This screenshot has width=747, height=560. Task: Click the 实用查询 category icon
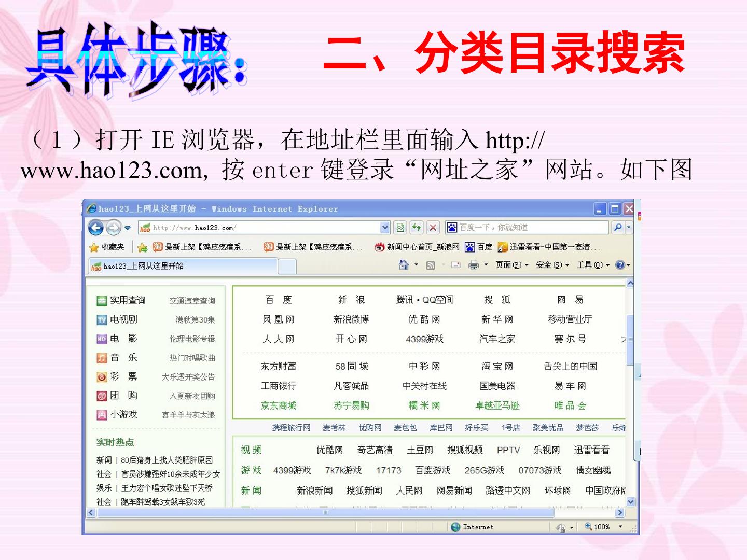click(x=102, y=301)
